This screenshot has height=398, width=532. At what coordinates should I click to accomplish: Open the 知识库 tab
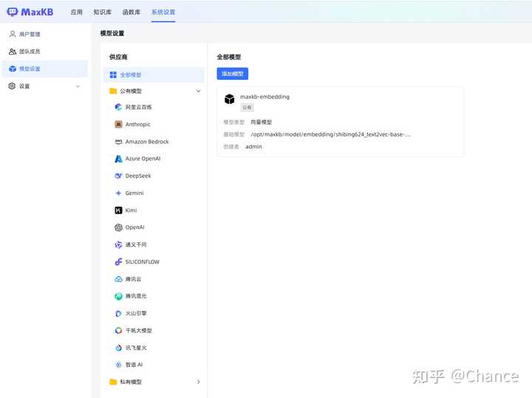(103, 12)
